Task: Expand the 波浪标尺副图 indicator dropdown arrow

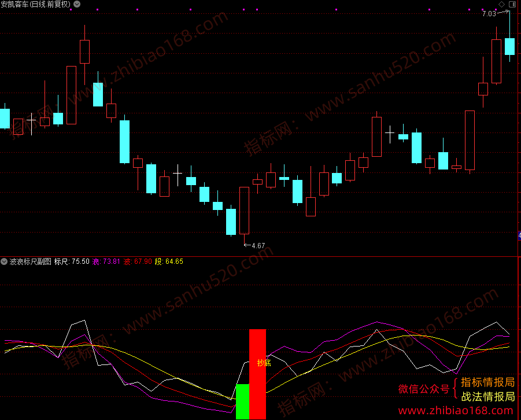Action: click(x=4, y=261)
